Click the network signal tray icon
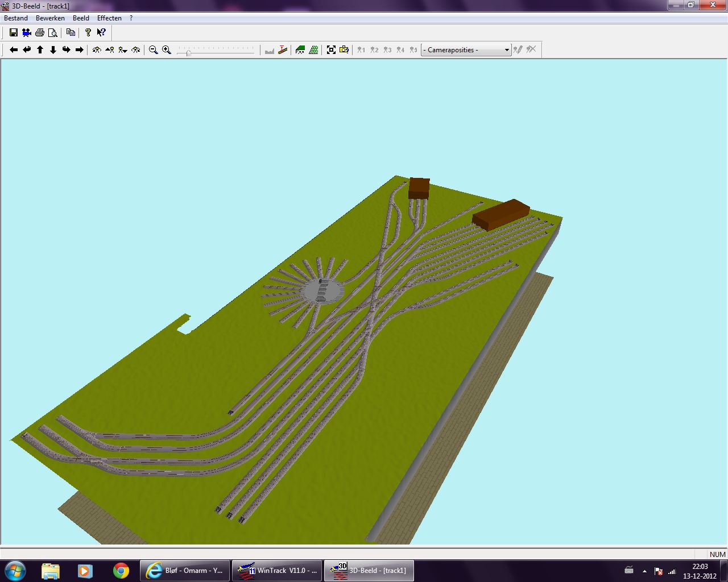 pos(672,571)
